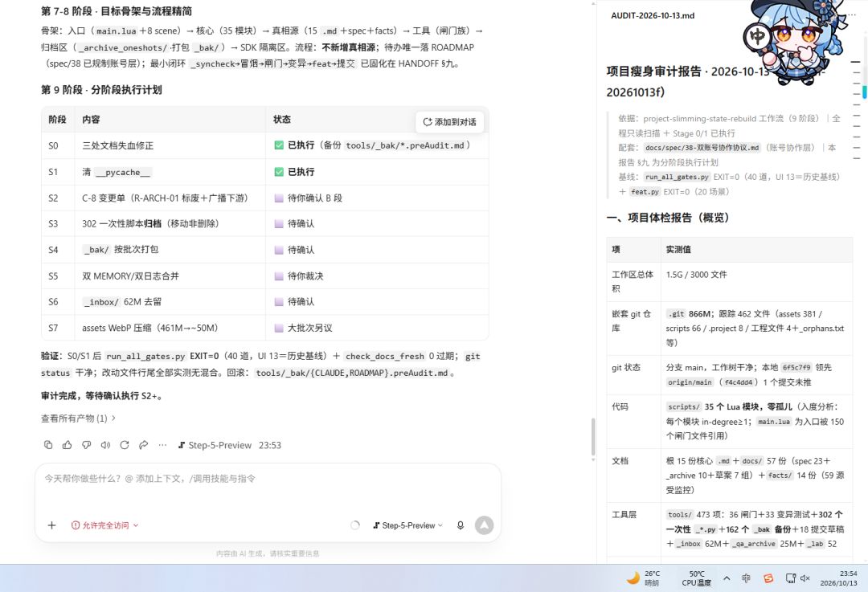Click the 添加到对话 button

pos(449,122)
